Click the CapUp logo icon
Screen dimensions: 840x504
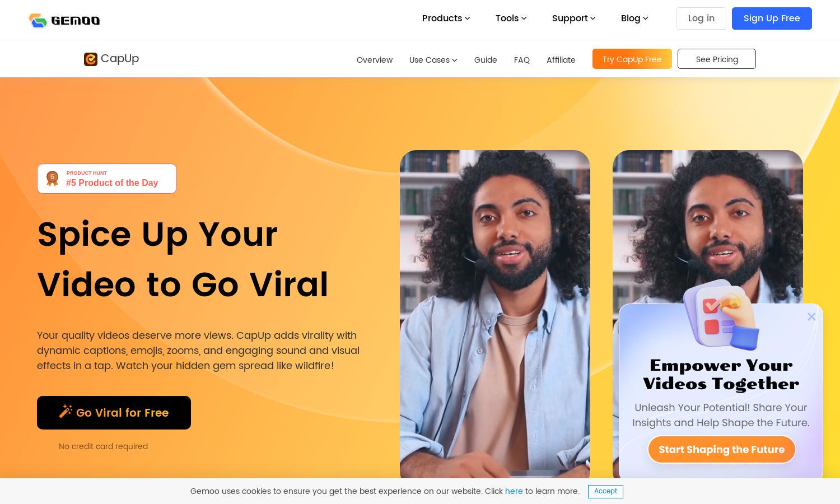point(91,59)
